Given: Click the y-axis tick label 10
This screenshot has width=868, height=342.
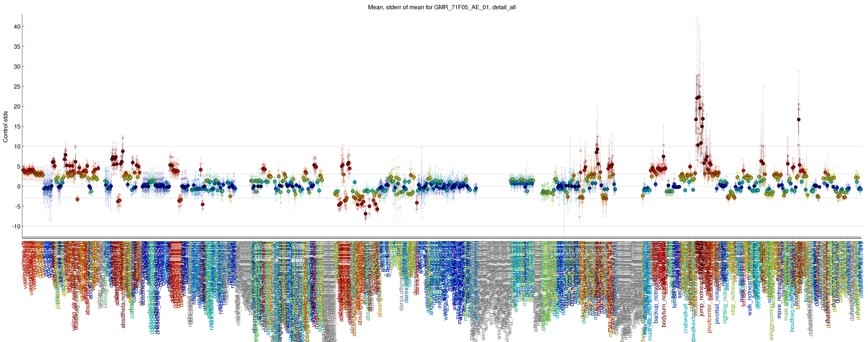Looking at the screenshot, I should (x=17, y=146).
